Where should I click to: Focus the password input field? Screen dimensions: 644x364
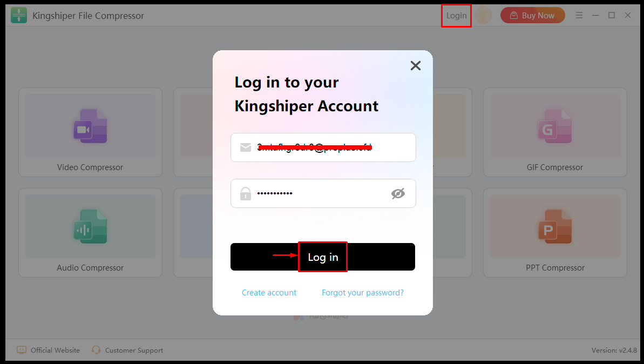click(x=323, y=193)
